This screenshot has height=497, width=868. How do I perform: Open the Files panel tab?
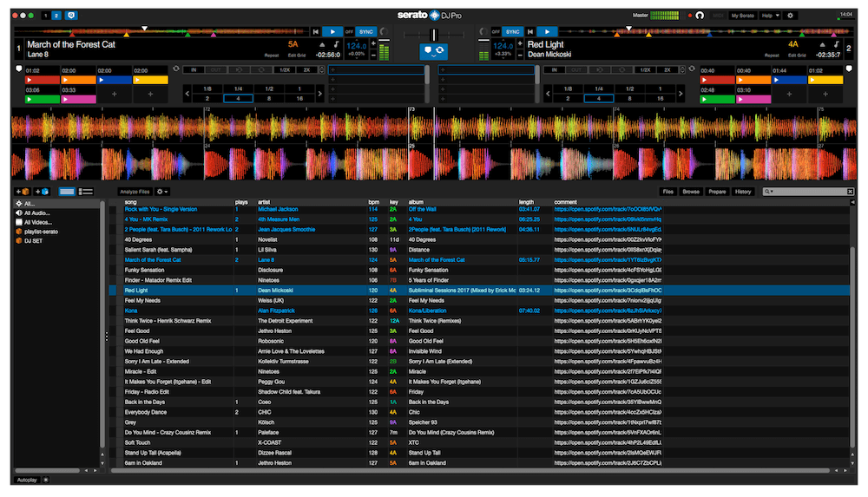coord(668,192)
